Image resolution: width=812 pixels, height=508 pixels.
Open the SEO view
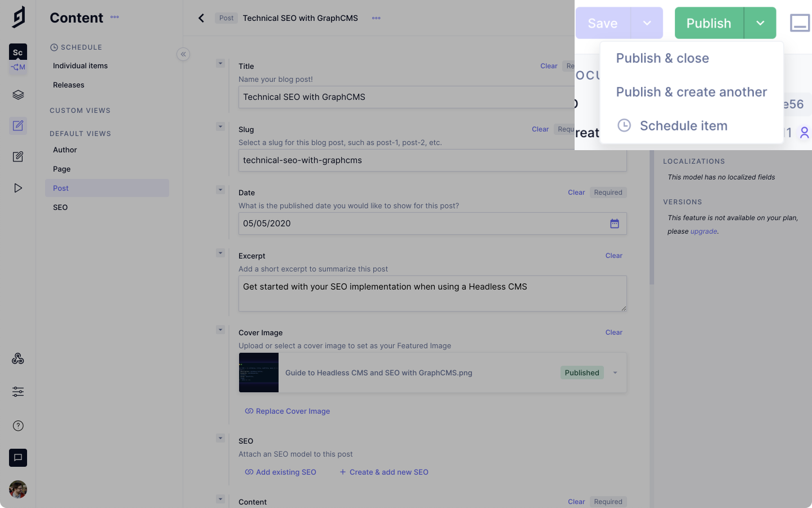(x=60, y=208)
